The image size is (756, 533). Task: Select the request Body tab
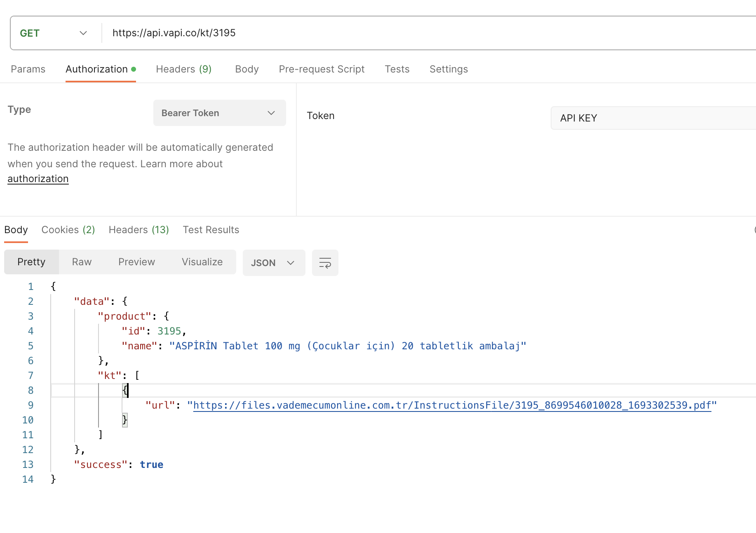247,69
